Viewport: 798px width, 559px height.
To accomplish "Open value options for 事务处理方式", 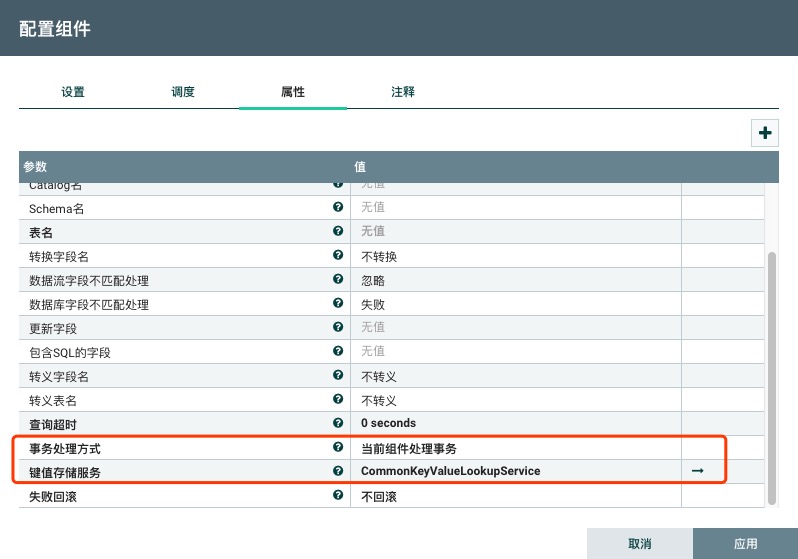I will coord(515,448).
